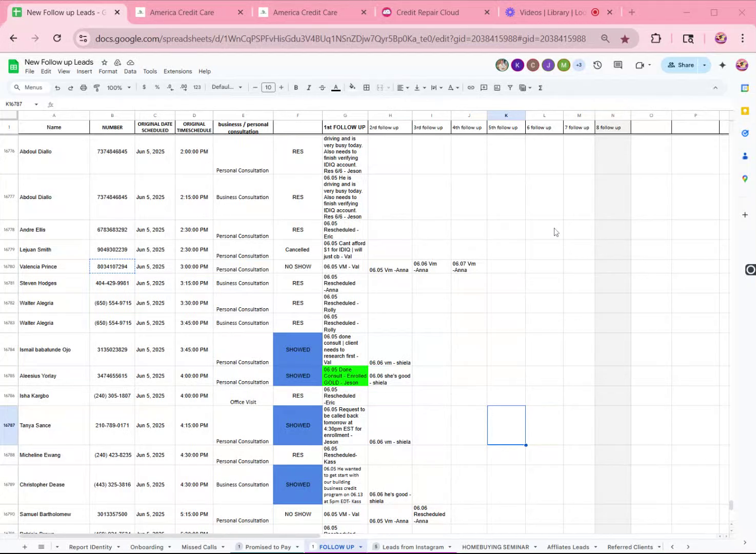Increase font size with plus button

tap(281, 88)
